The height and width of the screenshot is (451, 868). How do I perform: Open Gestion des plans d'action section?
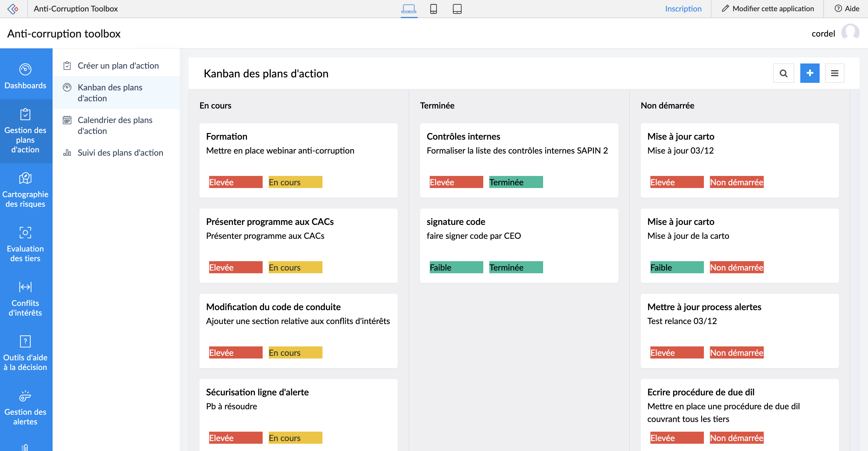26,131
